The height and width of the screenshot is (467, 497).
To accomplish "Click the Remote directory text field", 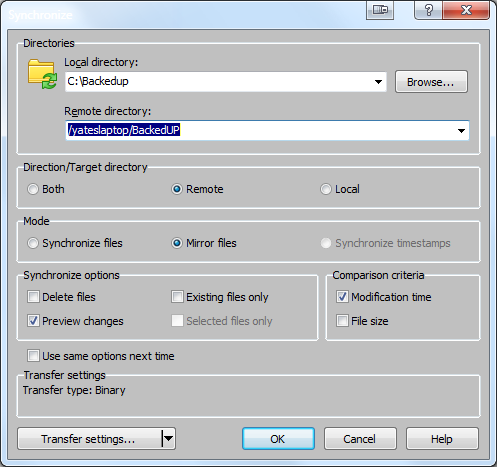I will click(260, 131).
